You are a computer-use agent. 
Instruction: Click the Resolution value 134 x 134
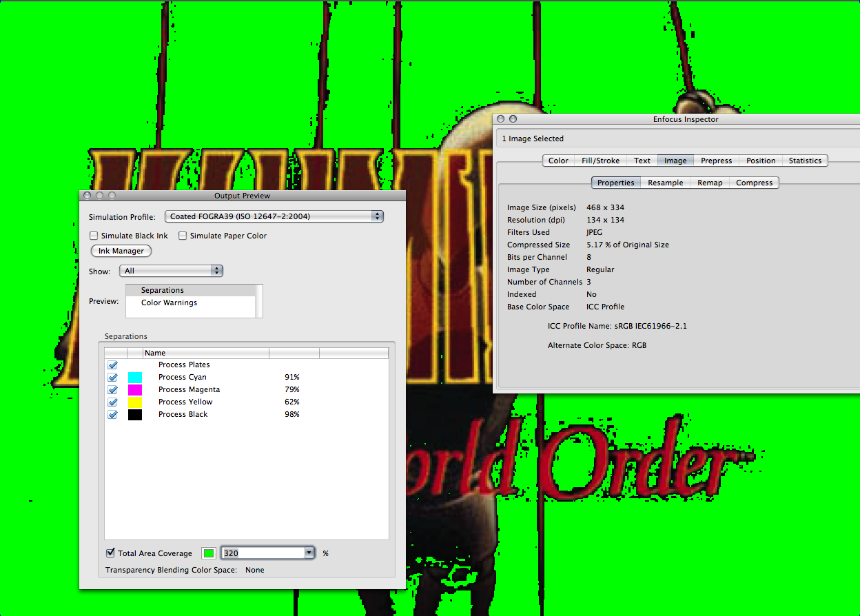pos(606,220)
